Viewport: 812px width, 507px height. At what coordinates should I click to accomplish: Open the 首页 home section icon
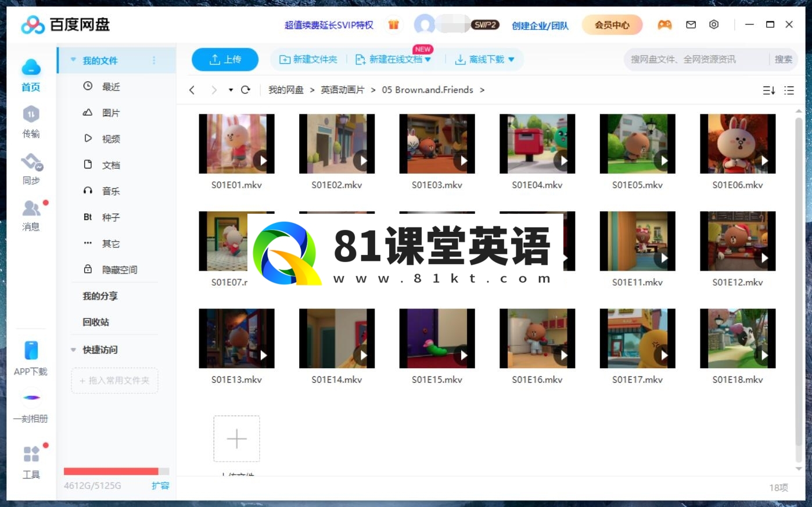(x=31, y=68)
